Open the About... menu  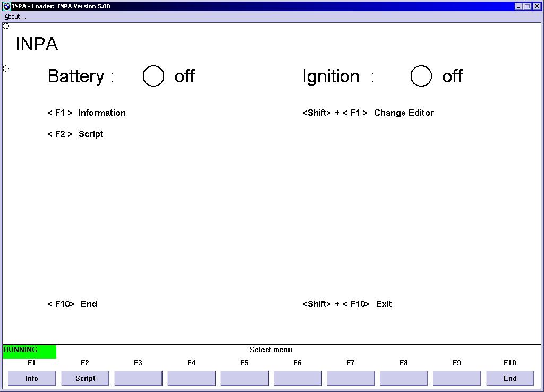point(15,16)
